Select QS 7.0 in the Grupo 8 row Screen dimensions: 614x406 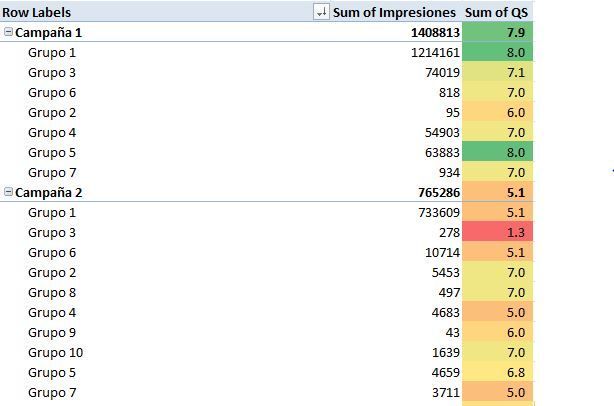tap(497, 292)
